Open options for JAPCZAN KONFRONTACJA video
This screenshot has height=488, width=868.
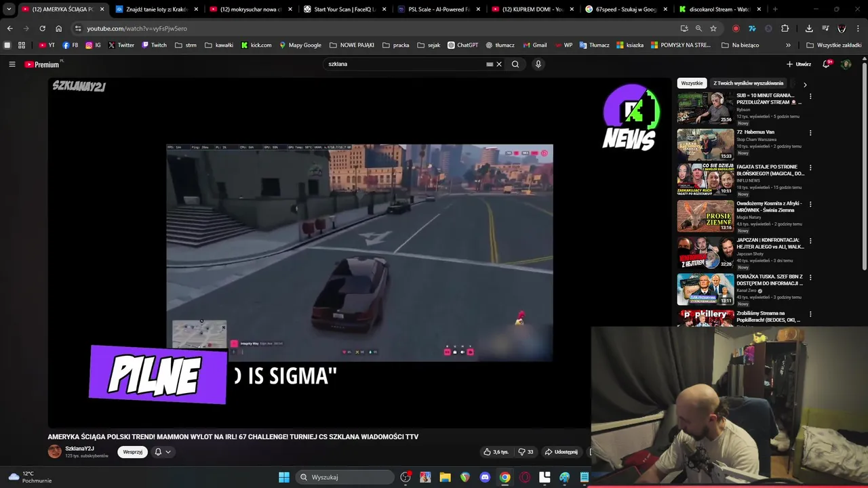810,241
